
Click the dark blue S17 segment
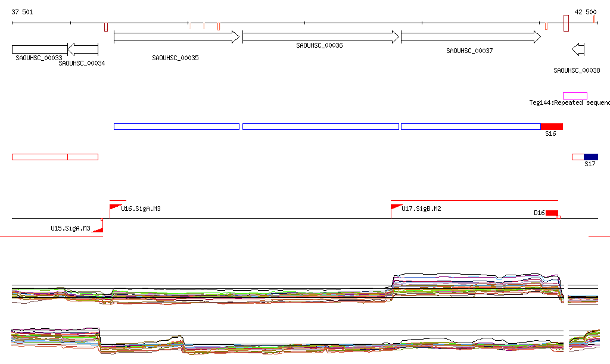590,157
